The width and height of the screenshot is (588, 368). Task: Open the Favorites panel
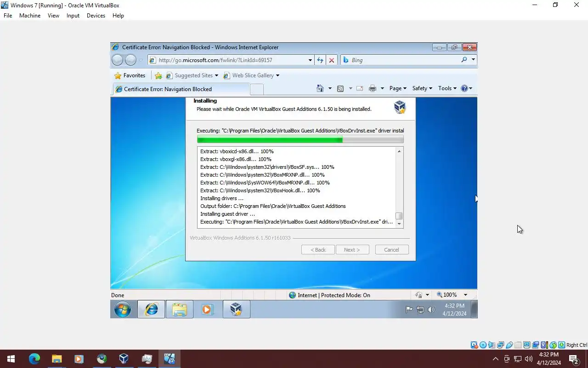[130, 75]
